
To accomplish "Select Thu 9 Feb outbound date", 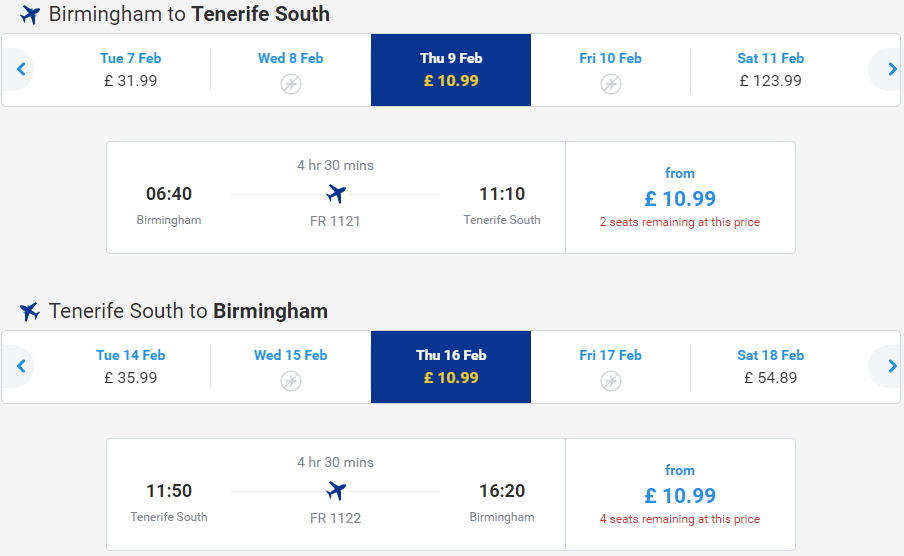I will [x=451, y=70].
